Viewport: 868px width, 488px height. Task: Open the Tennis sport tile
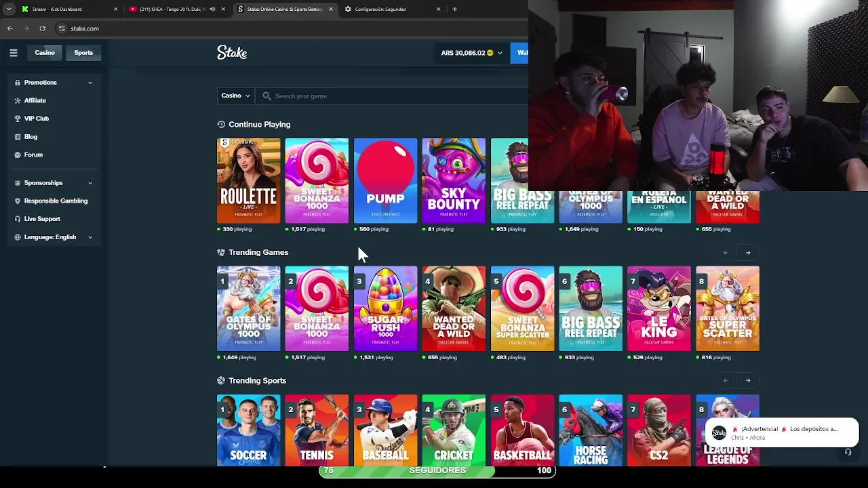317,430
